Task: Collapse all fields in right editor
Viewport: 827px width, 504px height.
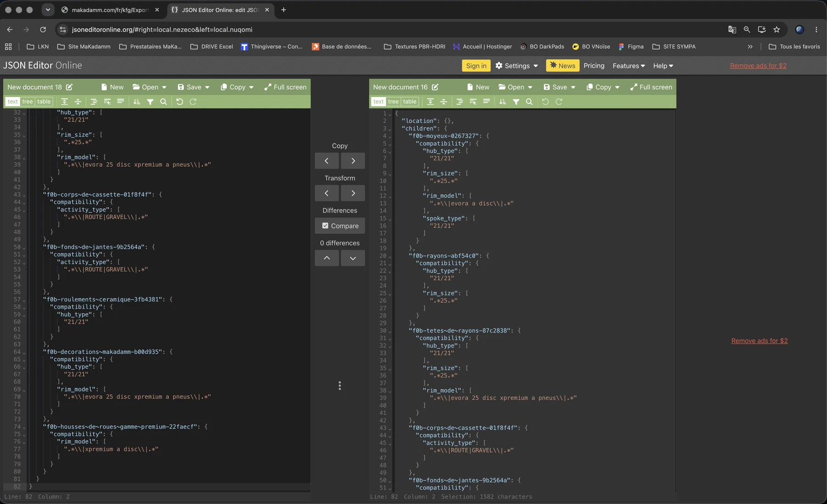Action: pos(444,102)
